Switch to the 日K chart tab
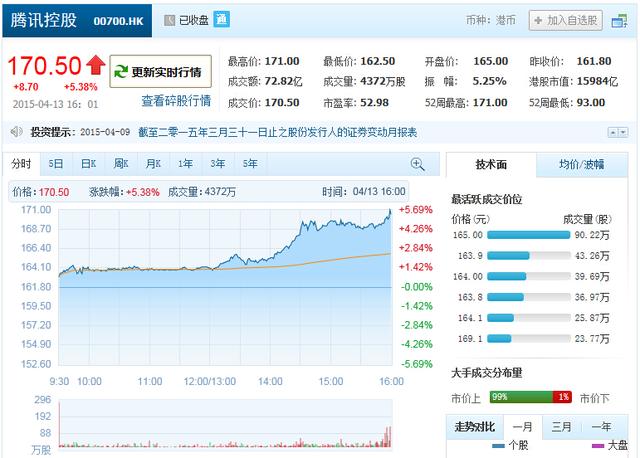Viewport: 640px width, 458px height. [x=89, y=164]
